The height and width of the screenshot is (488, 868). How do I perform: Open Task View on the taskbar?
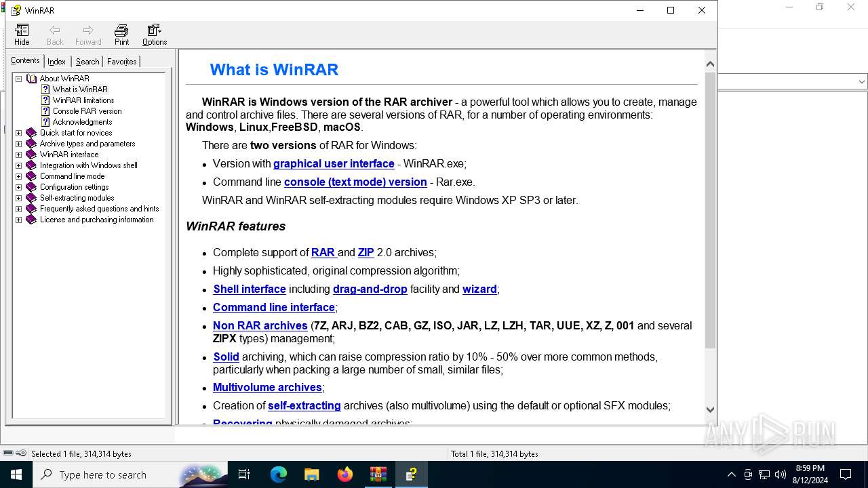click(x=245, y=474)
